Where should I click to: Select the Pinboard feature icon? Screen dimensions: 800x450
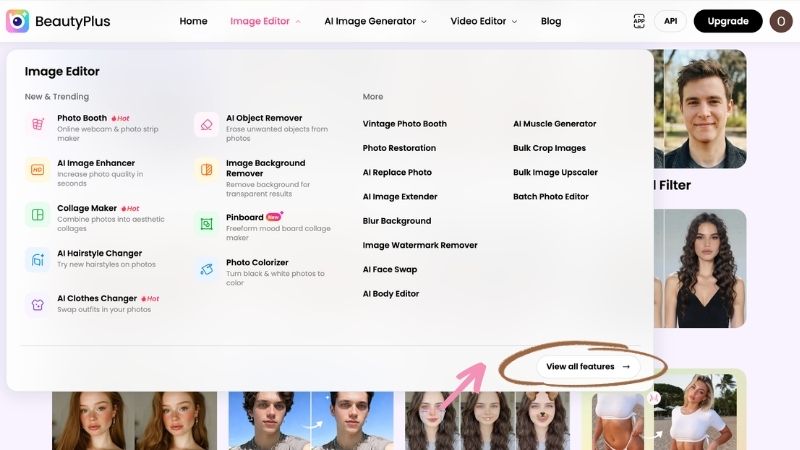[x=207, y=223]
